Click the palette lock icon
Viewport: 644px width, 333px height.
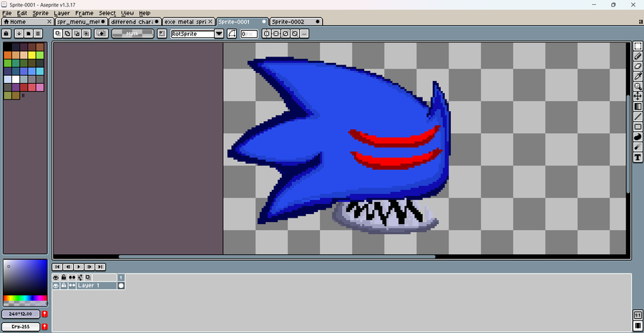(6, 34)
